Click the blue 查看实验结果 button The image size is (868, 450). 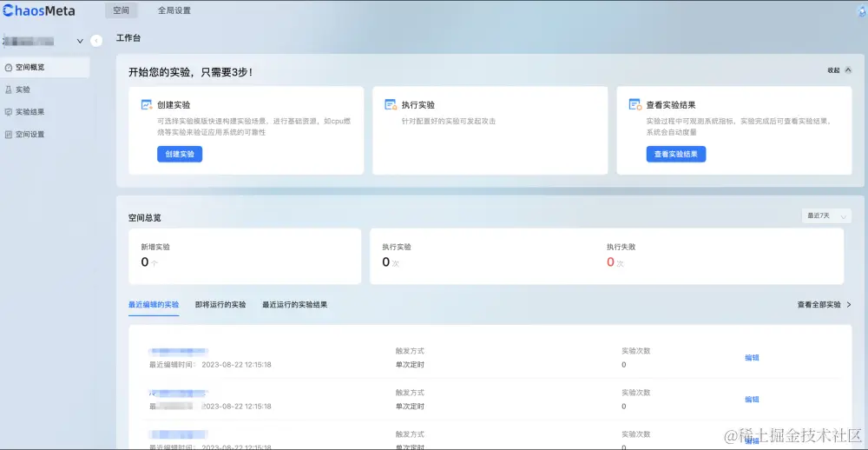(x=676, y=154)
